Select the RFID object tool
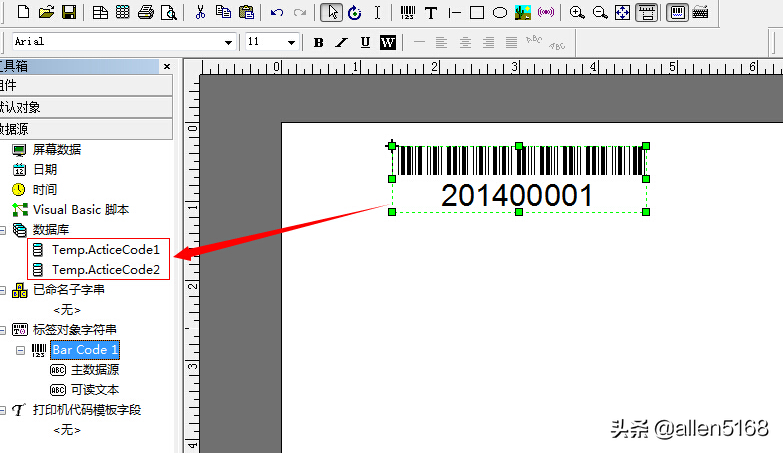Image resolution: width=783 pixels, height=453 pixels. (546, 12)
